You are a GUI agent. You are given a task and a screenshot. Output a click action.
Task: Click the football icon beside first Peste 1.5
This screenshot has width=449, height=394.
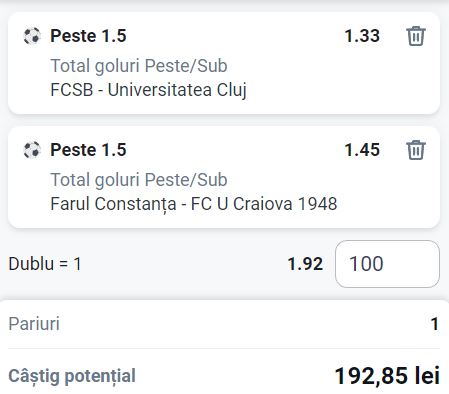(x=32, y=36)
